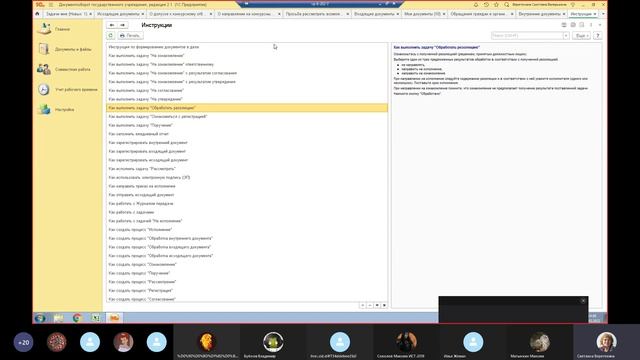Open Chrome in the shared taskbar
The height and width of the screenshot is (360, 640).
(77, 318)
